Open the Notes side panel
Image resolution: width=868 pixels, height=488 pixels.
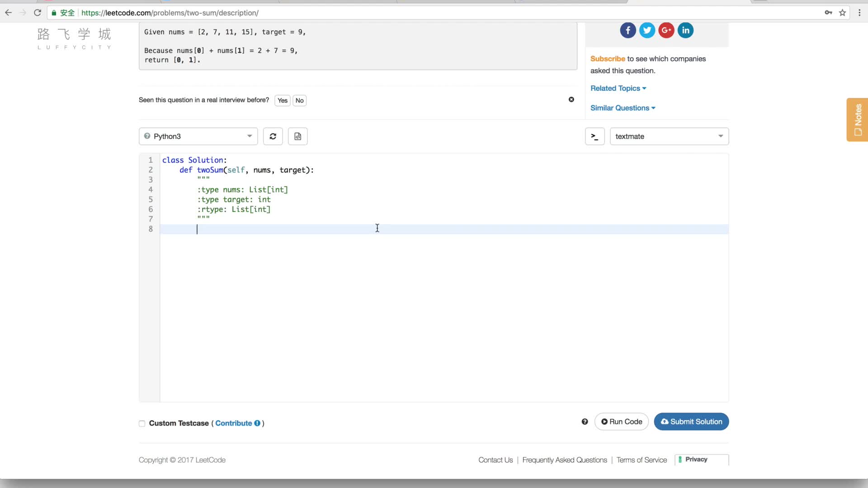coord(857,120)
